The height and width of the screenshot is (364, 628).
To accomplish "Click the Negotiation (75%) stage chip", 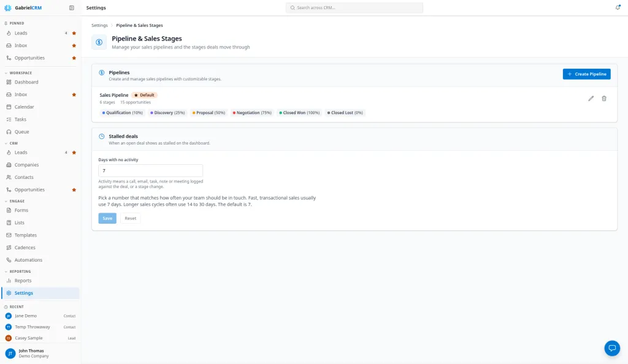I will (252, 113).
